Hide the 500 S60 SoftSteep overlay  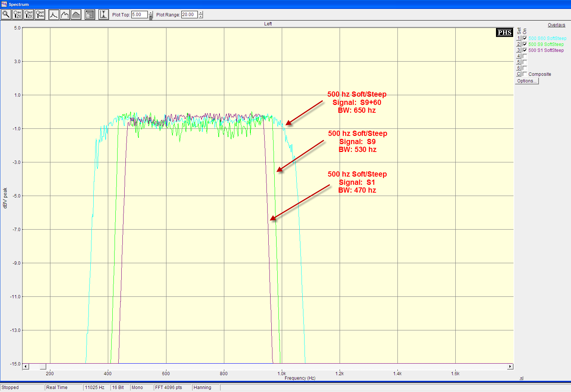pos(525,38)
